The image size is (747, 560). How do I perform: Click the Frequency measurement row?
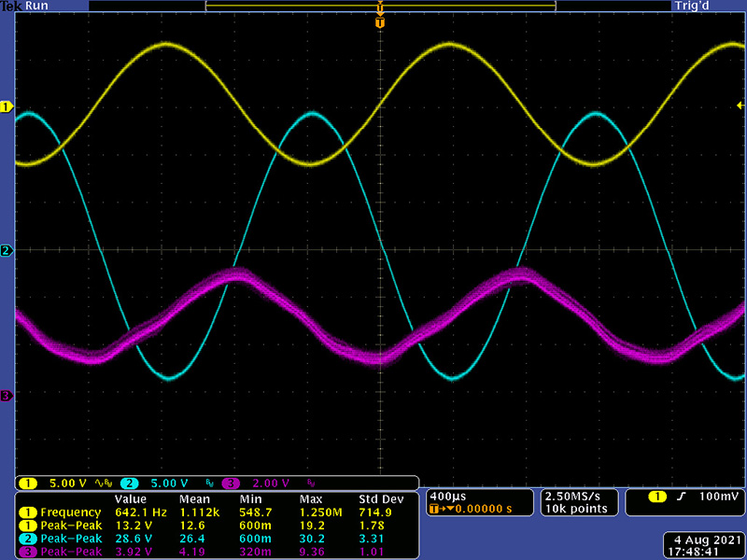point(215,512)
